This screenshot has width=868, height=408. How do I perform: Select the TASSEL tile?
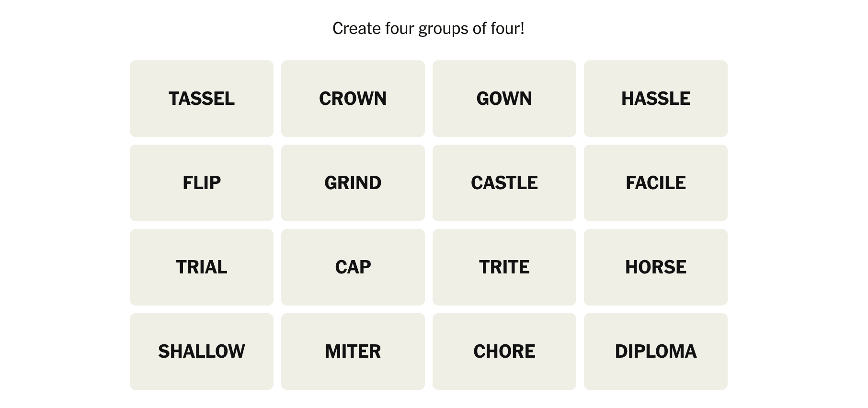[x=201, y=99]
